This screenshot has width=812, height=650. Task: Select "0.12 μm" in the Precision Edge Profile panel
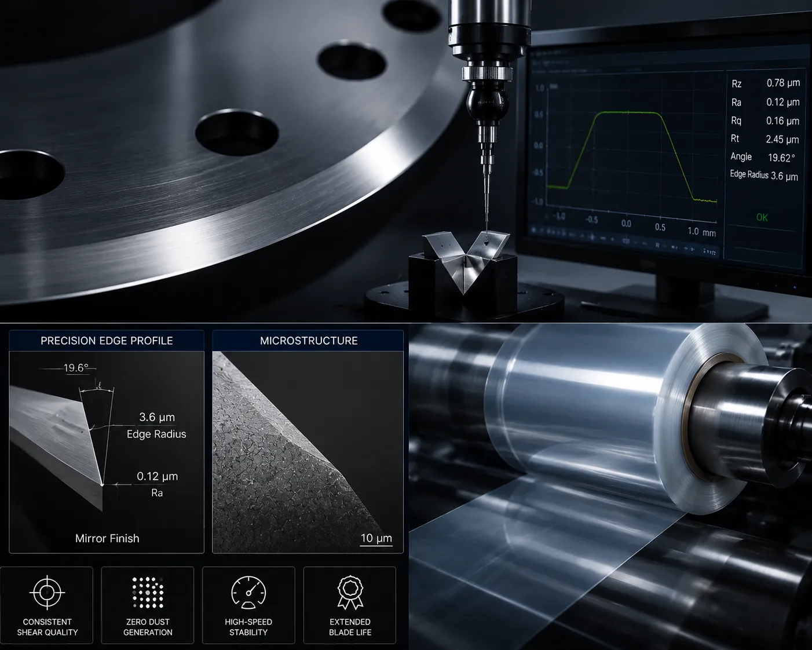point(158,476)
